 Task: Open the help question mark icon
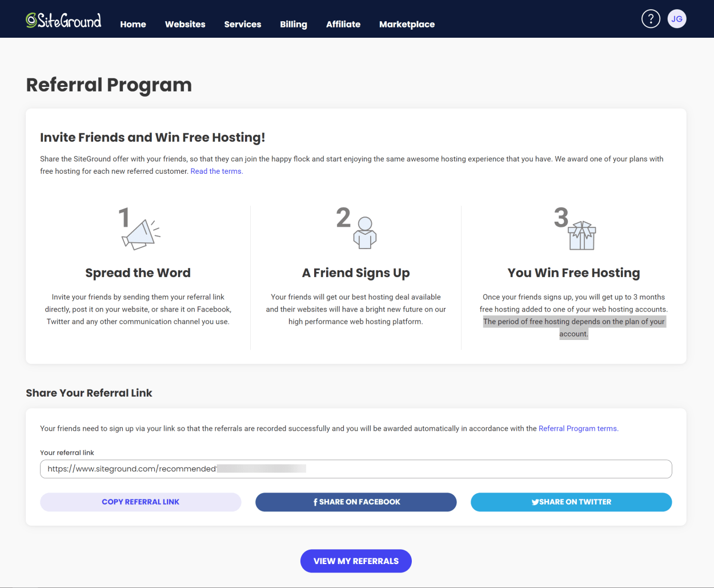click(x=651, y=19)
